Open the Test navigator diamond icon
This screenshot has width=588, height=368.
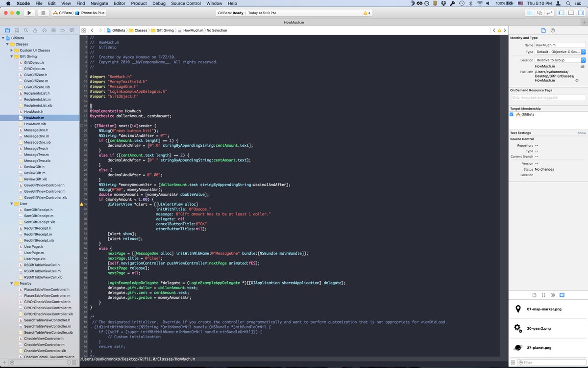click(x=45, y=30)
